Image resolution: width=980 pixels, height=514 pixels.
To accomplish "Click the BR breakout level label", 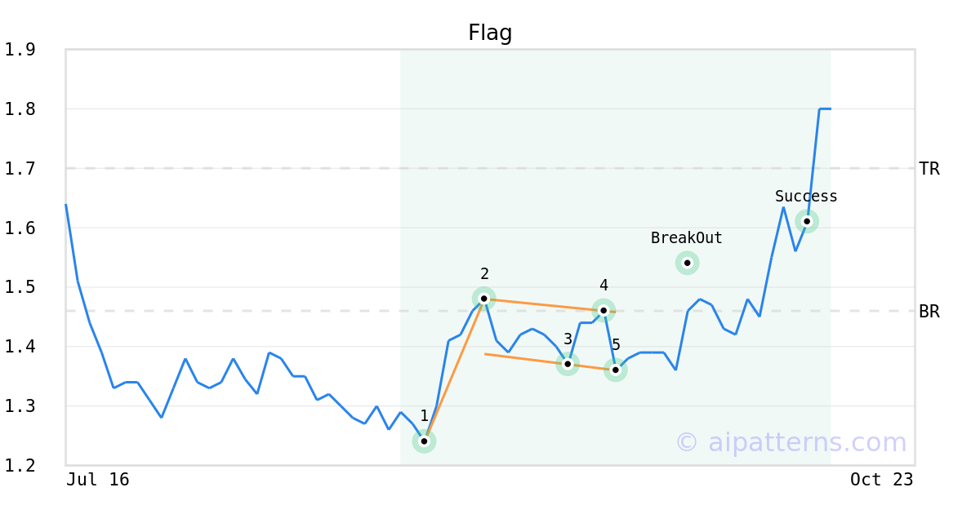I will [929, 311].
